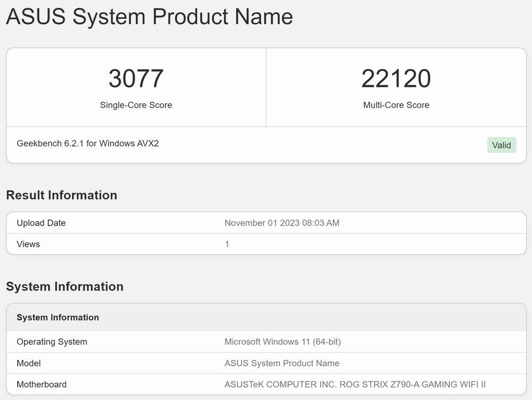This screenshot has height=400, width=532.
Task: Click the November 01 2023 upload date value
Action: click(281, 223)
